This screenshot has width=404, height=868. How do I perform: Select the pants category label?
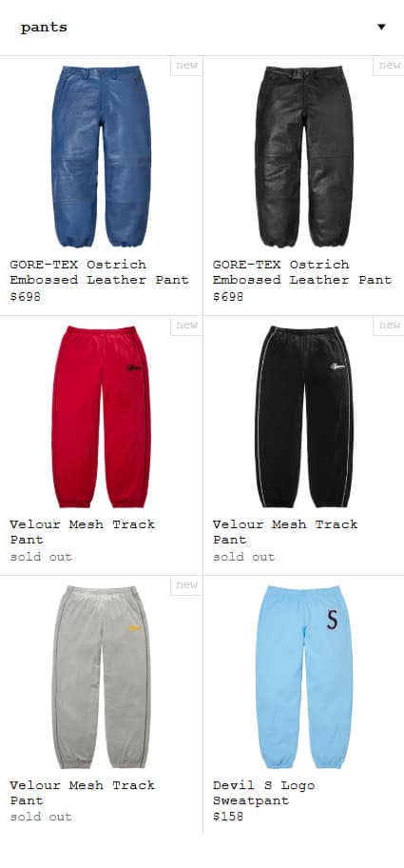(44, 27)
